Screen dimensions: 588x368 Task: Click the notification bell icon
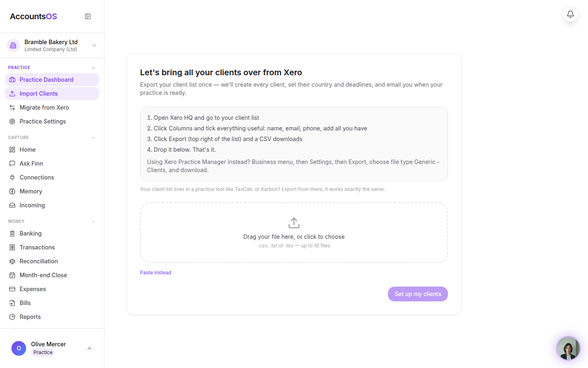pos(570,14)
